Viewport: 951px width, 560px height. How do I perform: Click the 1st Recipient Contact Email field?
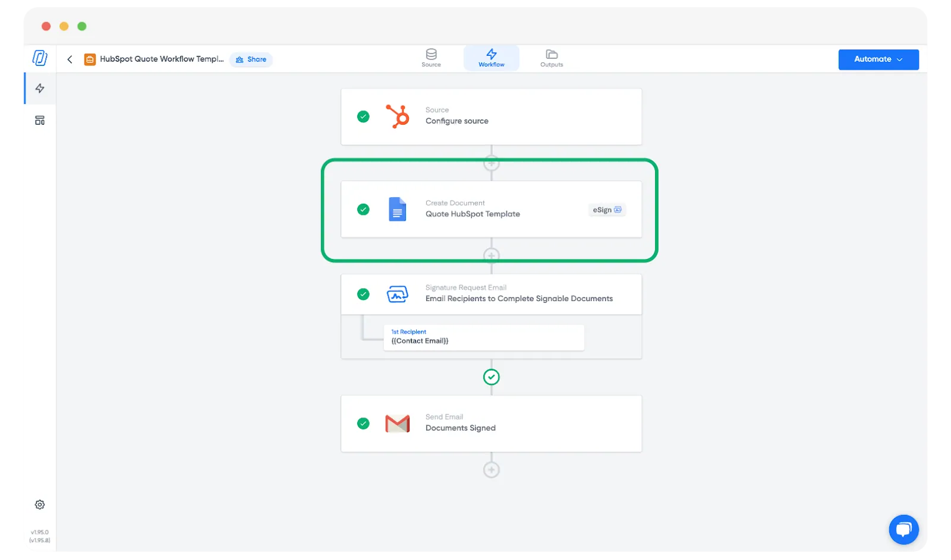tap(484, 337)
